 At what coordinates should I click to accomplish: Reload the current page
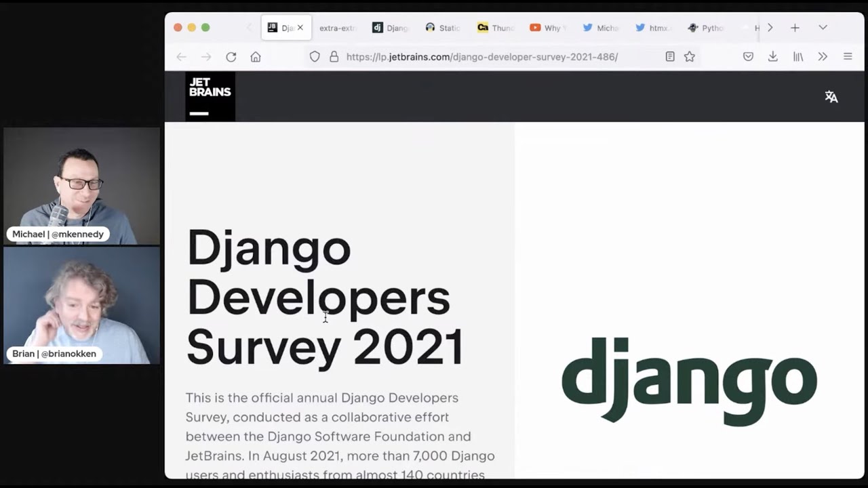click(x=231, y=57)
